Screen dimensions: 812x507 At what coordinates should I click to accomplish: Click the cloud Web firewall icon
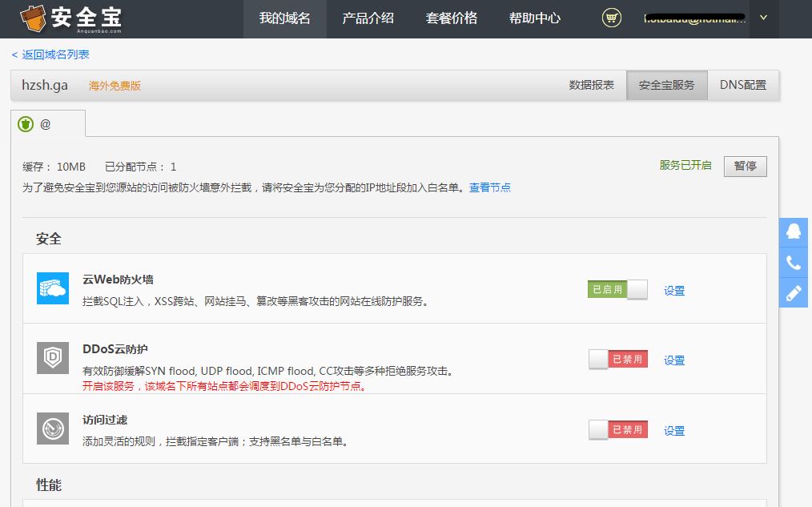pyautogui.click(x=53, y=288)
